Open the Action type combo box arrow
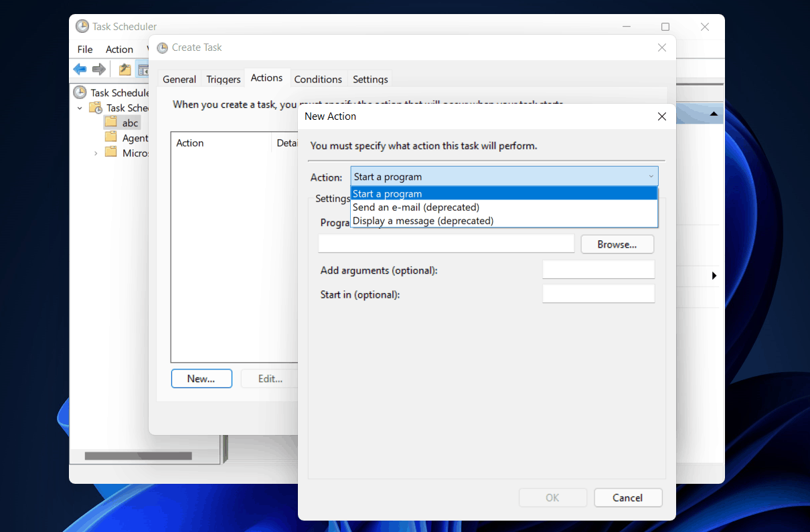The image size is (810, 532). 650,176
